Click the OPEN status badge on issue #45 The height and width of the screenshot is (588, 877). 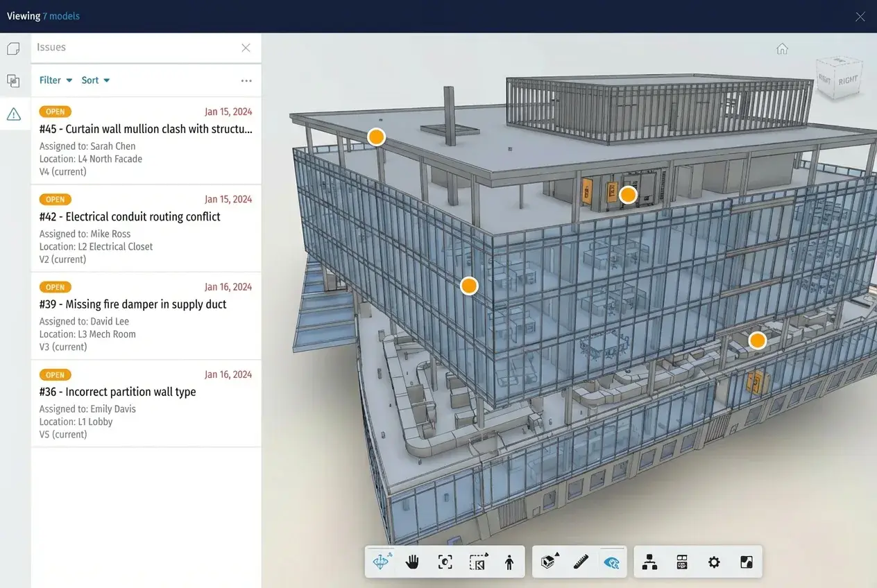tap(56, 112)
